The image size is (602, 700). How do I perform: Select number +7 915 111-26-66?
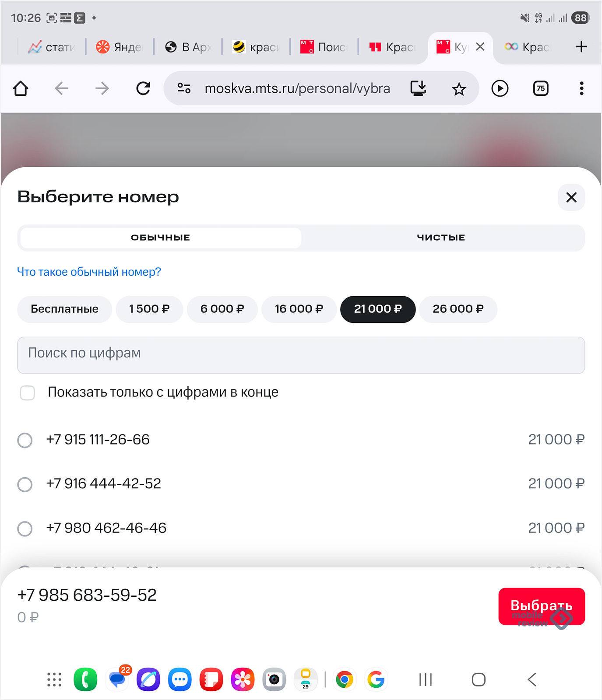(25, 440)
